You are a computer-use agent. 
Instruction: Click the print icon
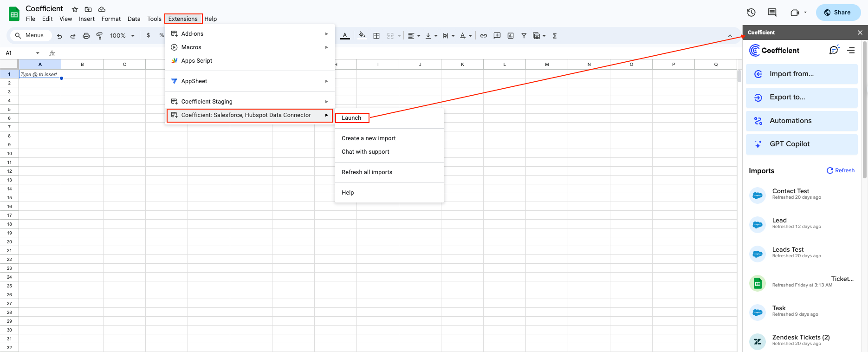pos(86,36)
